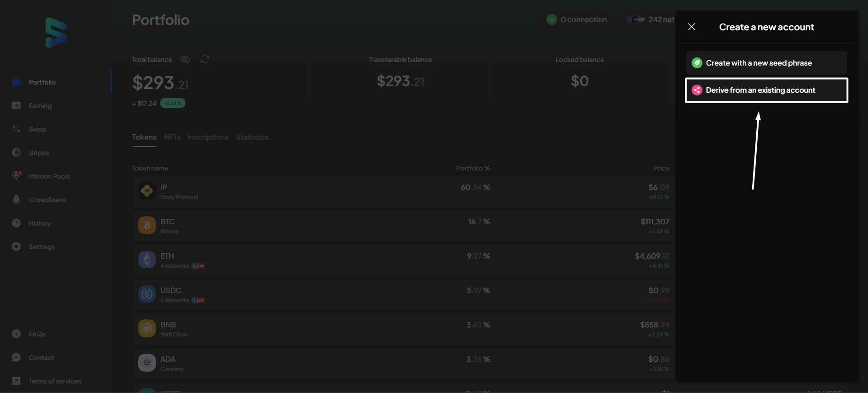868x393 pixels.
Task: Expand the ETH 4 networks row
Action: coord(317,260)
